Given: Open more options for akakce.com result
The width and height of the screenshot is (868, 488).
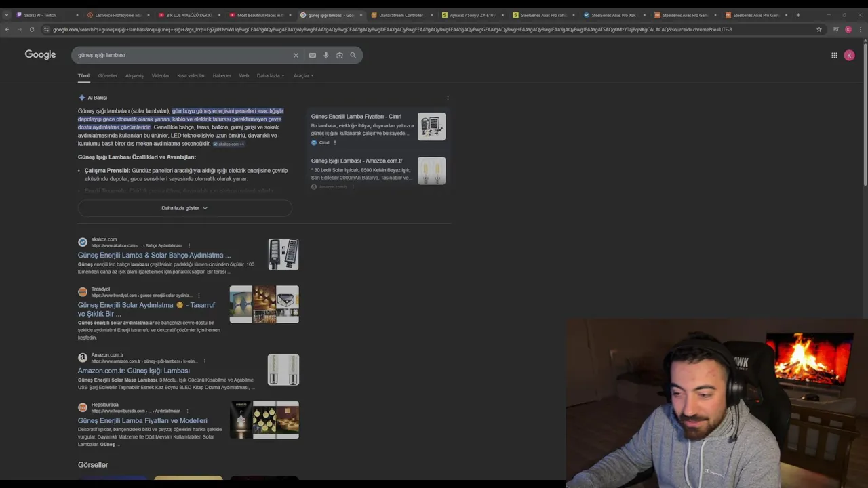Looking at the screenshot, I should tap(189, 245).
